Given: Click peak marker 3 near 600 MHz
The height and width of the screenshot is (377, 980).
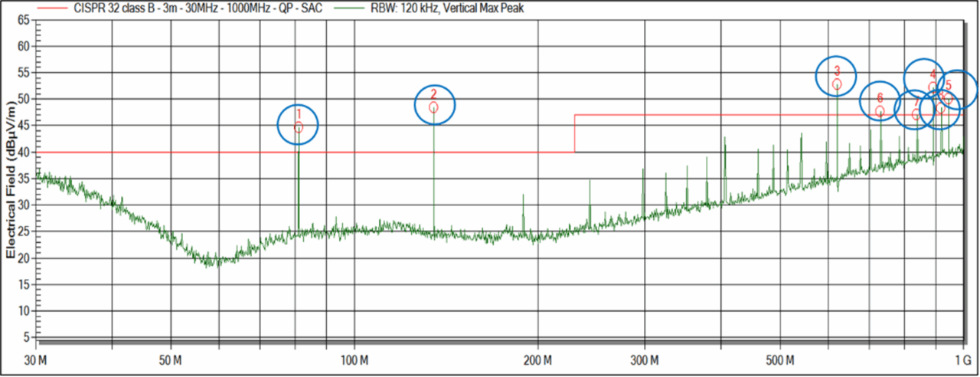Looking at the screenshot, I should [x=837, y=84].
